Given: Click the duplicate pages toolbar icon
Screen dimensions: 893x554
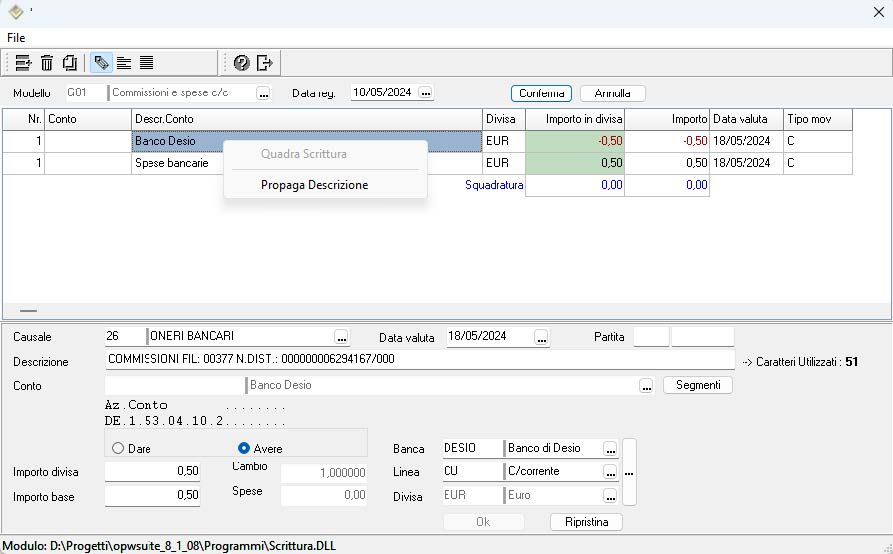Looking at the screenshot, I should pos(70,63).
